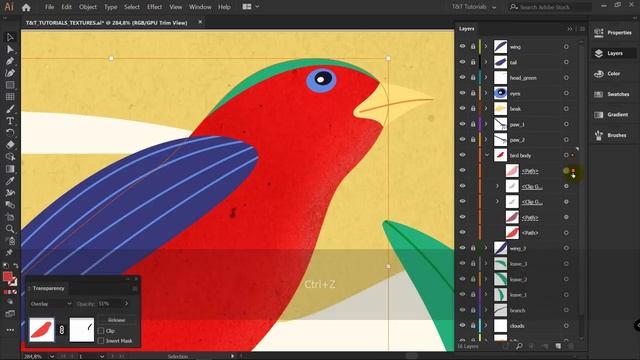Expand the paw_1 layer

(x=486, y=124)
